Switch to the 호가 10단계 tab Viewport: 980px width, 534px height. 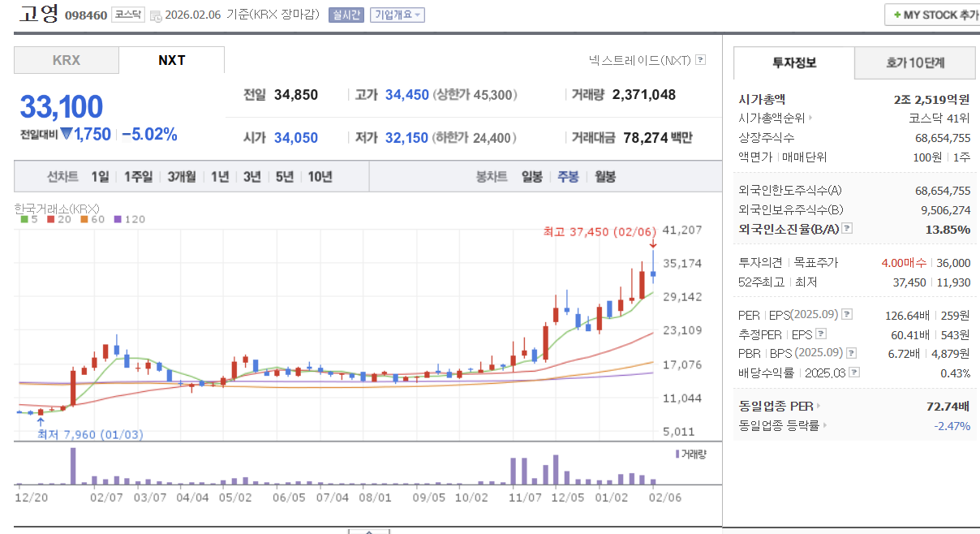click(x=915, y=62)
